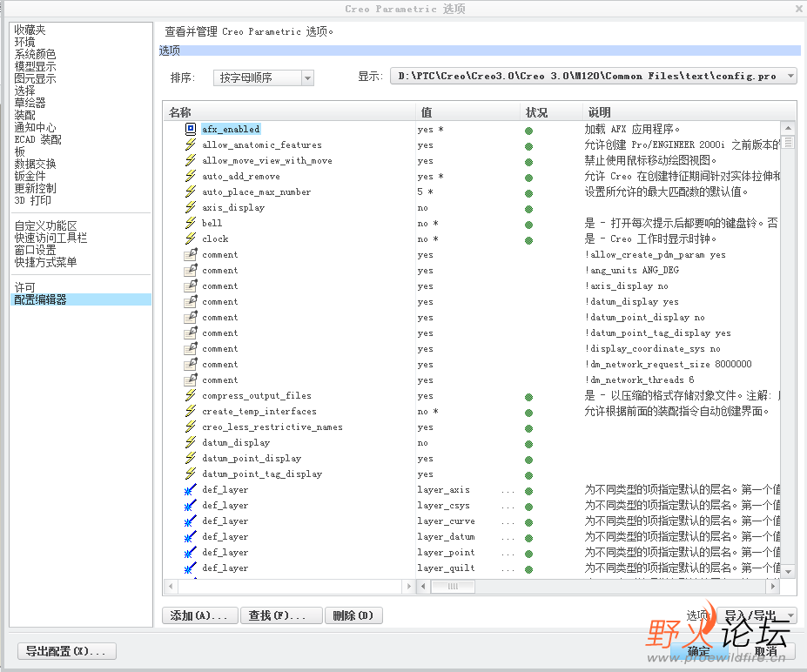This screenshot has width=807, height=672.
Task: Select 快速访问工具栏 in the sidebar
Action: coord(51,238)
